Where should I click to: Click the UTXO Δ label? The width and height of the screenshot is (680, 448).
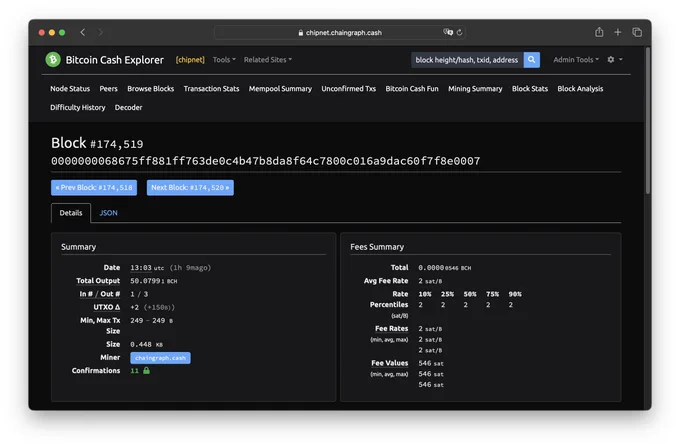[107, 307]
